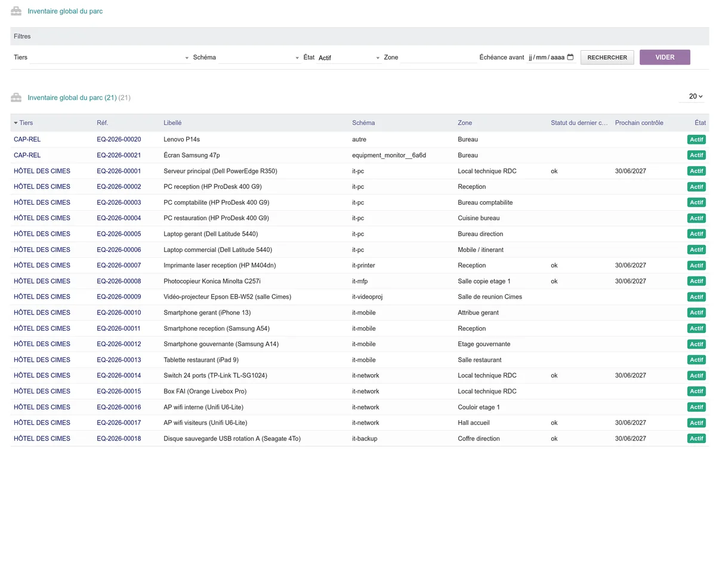Image resolution: width=716 pixels, height=588 pixels.
Task: Select schema cell it-videoproj
Action: pos(367,297)
